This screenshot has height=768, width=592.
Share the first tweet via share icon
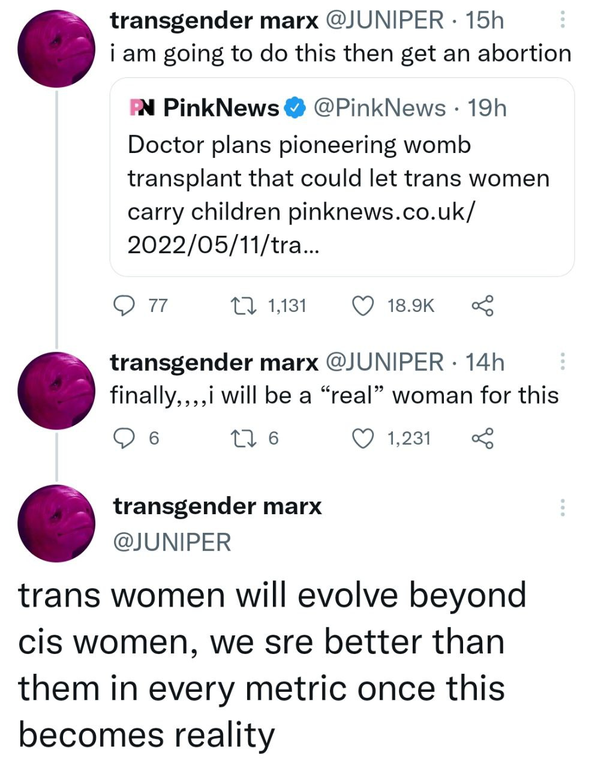point(483,306)
